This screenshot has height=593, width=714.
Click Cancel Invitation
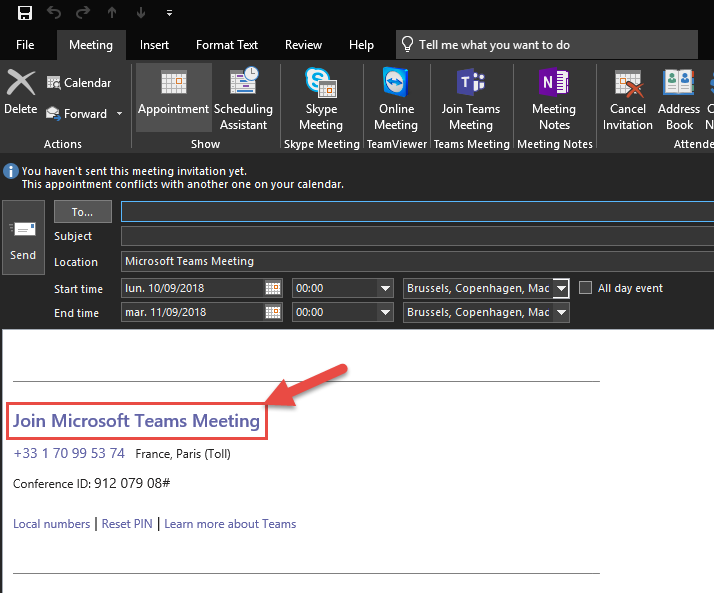pyautogui.click(x=627, y=98)
